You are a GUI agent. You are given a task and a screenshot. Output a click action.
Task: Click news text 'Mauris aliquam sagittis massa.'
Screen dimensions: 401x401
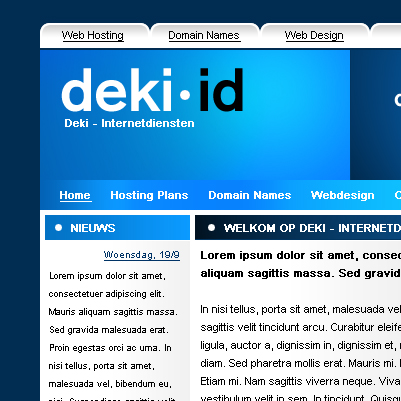(x=113, y=312)
